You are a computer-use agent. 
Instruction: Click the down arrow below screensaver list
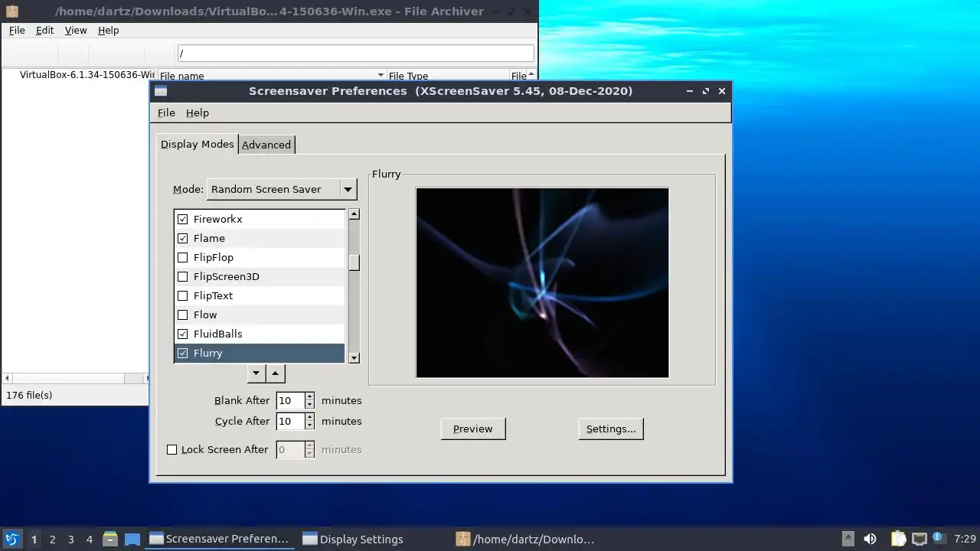[256, 373]
